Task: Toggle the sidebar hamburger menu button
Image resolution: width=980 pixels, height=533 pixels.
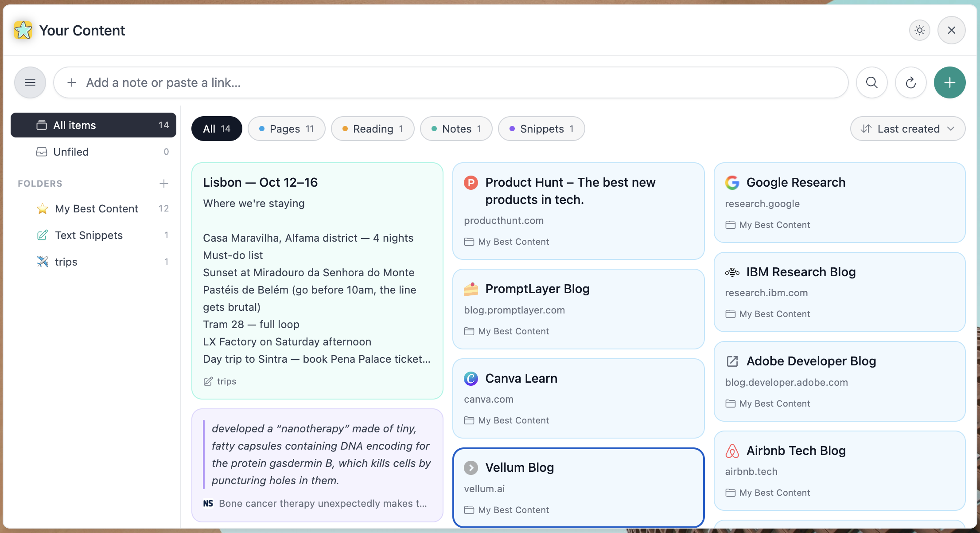Action: [x=30, y=82]
